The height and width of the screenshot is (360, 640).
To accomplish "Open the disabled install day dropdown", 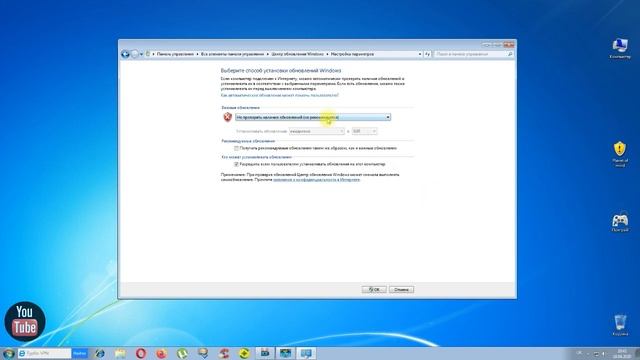I will pyautogui.click(x=317, y=131).
